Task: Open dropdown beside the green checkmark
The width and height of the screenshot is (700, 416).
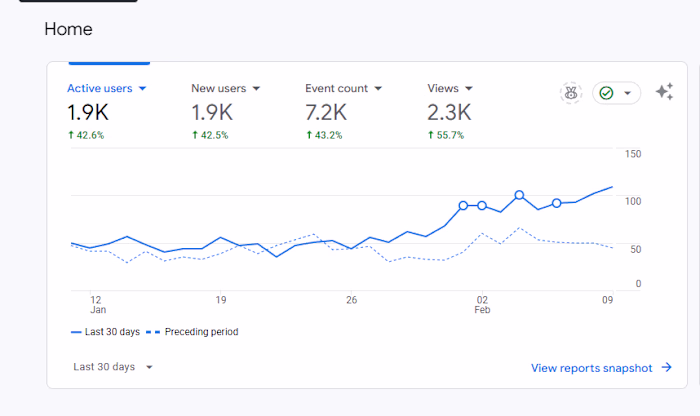Action: click(x=627, y=93)
